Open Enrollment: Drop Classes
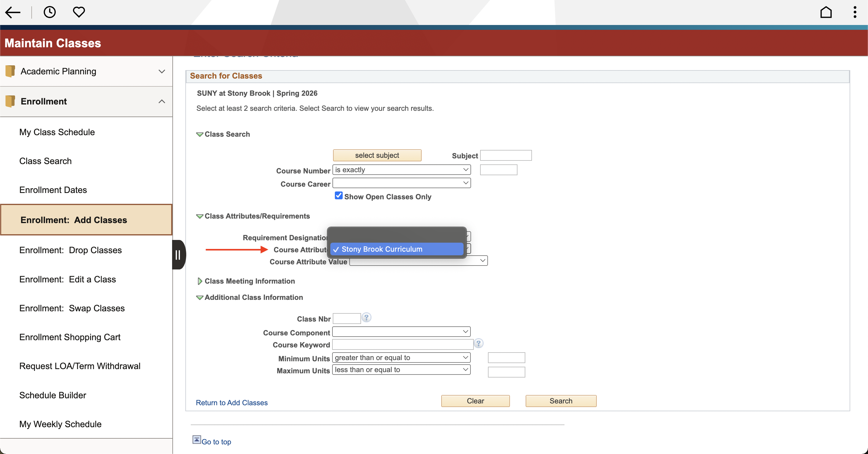Screen dimensions: 868x454 click(x=71, y=250)
